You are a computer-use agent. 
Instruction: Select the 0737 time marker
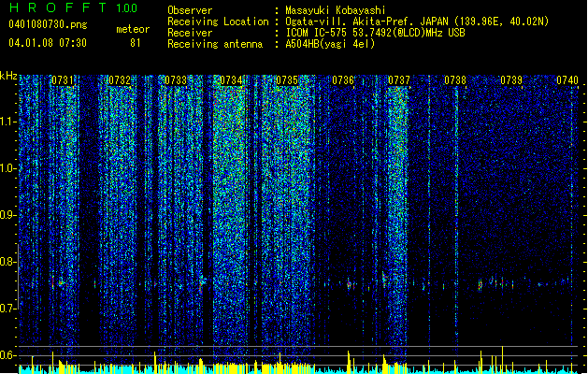(x=399, y=80)
